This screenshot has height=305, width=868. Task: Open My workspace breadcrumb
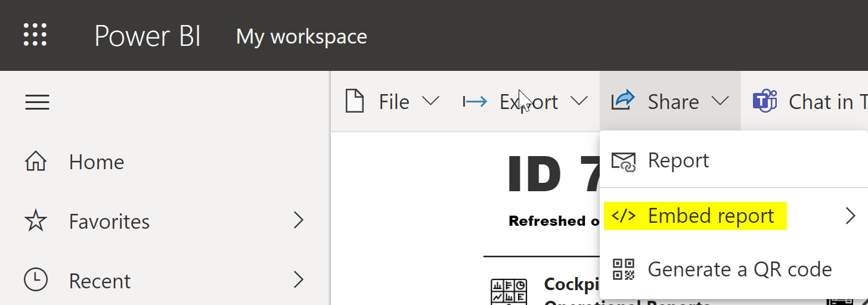pyautogui.click(x=302, y=37)
